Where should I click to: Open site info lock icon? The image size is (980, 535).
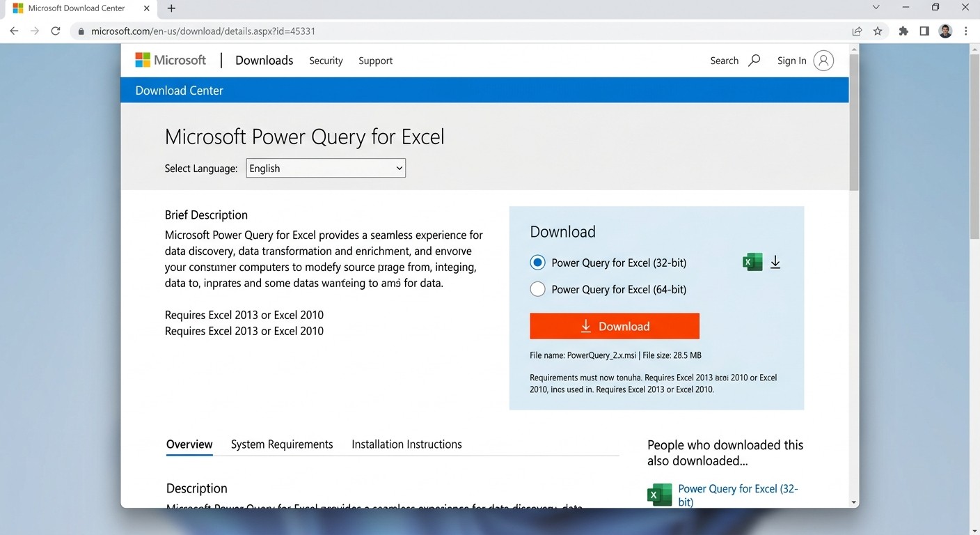point(81,31)
